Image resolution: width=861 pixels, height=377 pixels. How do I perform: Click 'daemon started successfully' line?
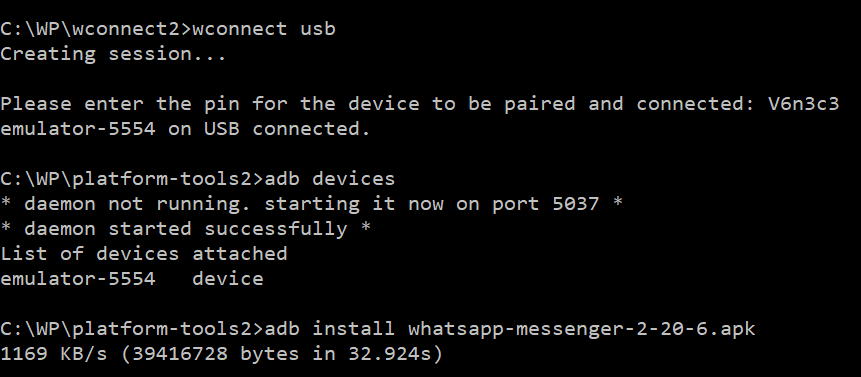tap(186, 229)
